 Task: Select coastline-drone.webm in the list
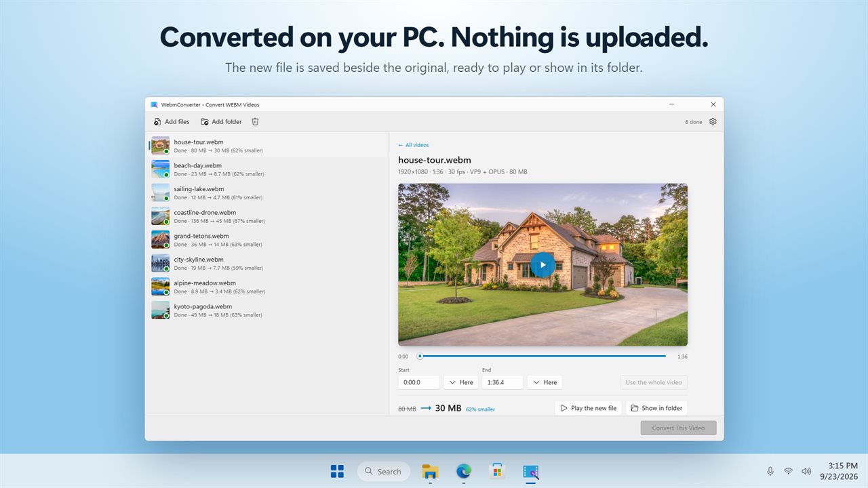coord(268,216)
